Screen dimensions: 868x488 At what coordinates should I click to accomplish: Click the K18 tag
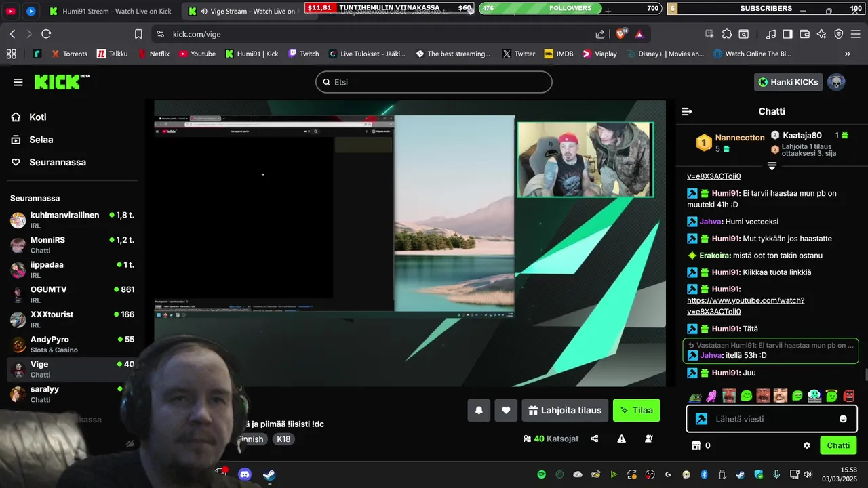(283, 439)
